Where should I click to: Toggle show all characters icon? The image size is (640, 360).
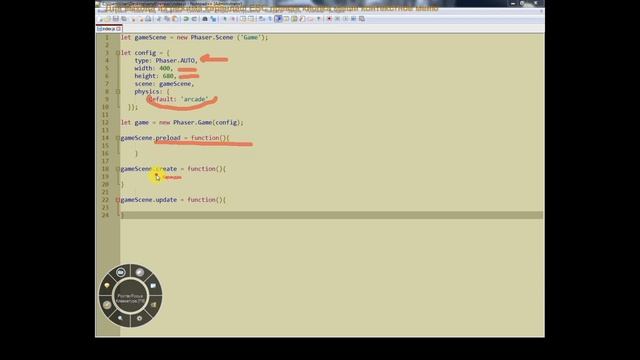[270, 19]
